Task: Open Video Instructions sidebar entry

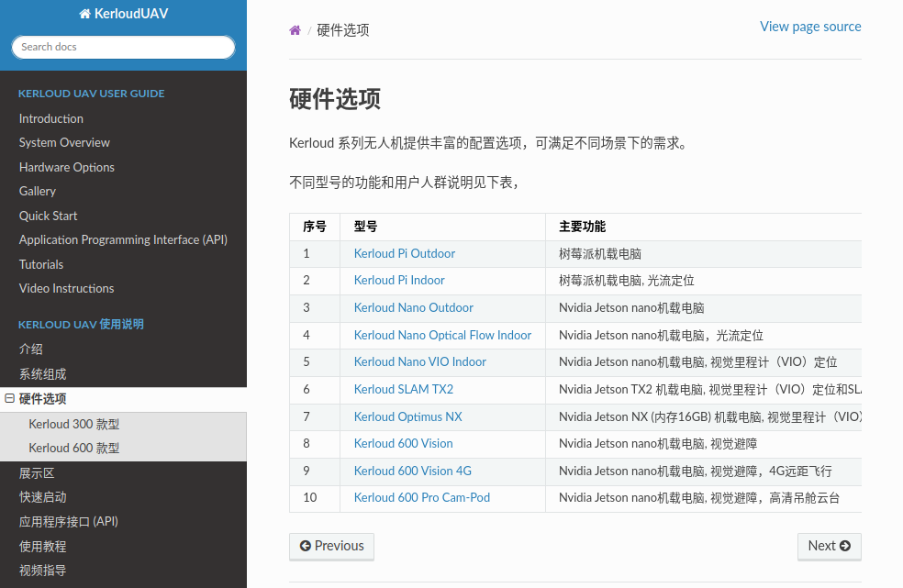Action: pyautogui.click(x=66, y=289)
